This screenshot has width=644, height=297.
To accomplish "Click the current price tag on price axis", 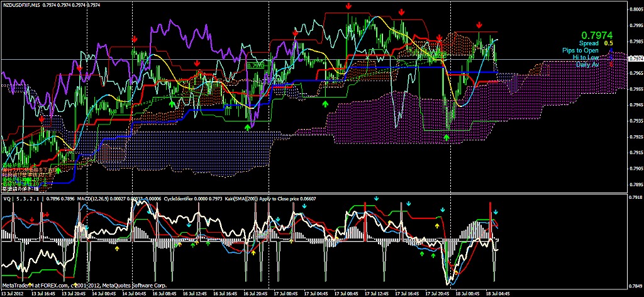I will (635, 59).
